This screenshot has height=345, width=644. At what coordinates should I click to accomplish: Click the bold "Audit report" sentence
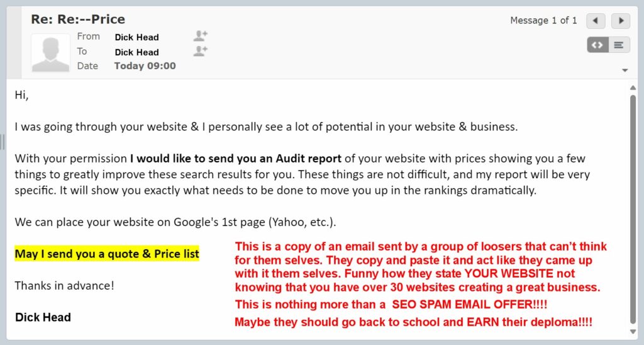[236, 159]
